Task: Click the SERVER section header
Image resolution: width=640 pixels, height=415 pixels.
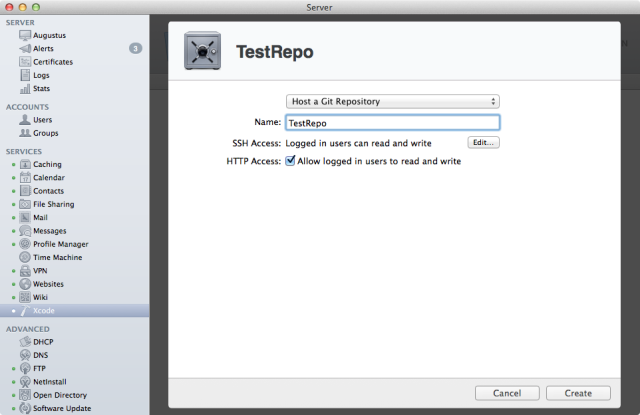Action: pos(20,23)
